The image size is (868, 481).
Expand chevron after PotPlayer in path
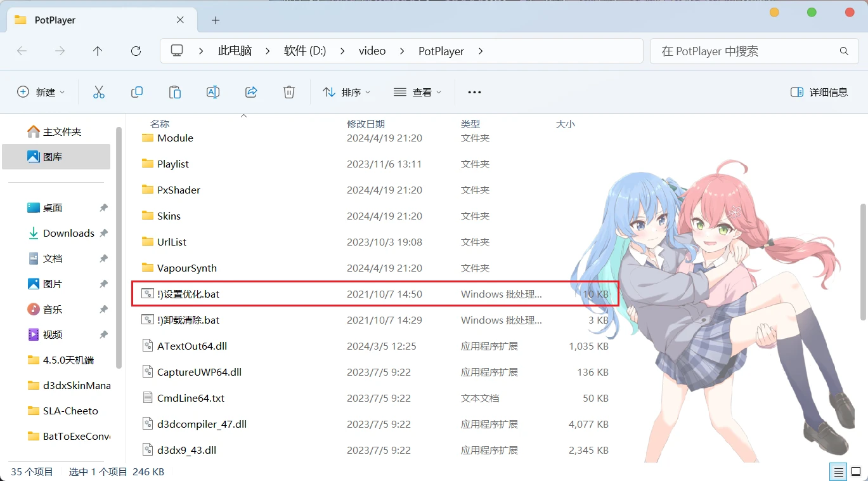coord(481,51)
